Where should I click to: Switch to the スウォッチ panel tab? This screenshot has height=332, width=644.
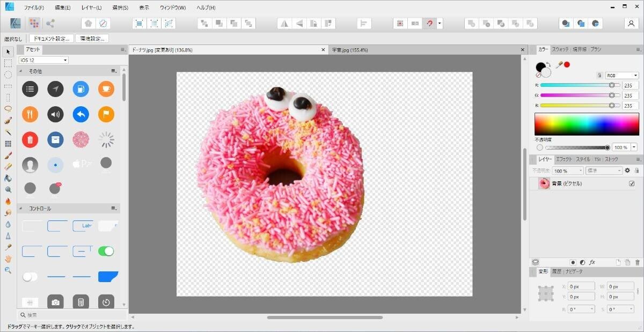pyautogui.click(x=560, y=49)
